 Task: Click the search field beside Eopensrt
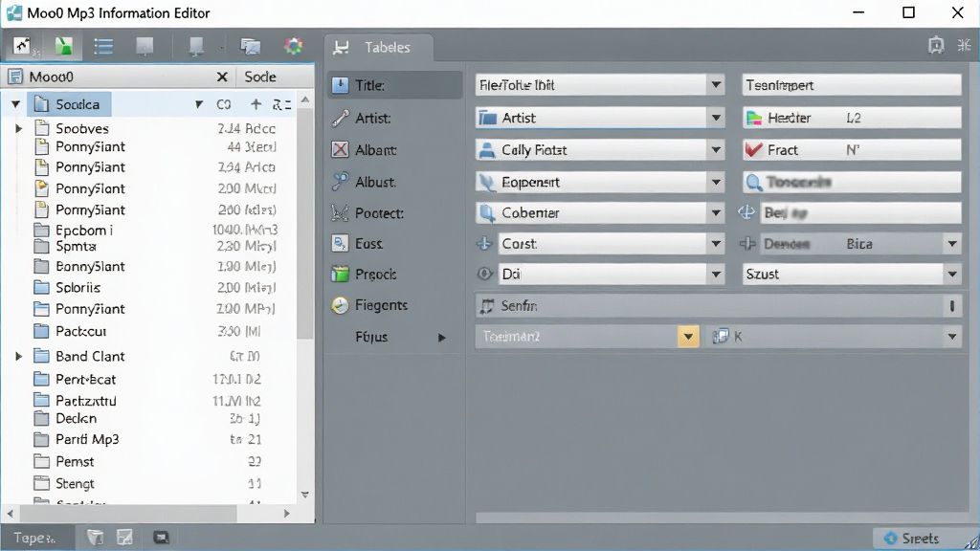(x=852, y=182)
